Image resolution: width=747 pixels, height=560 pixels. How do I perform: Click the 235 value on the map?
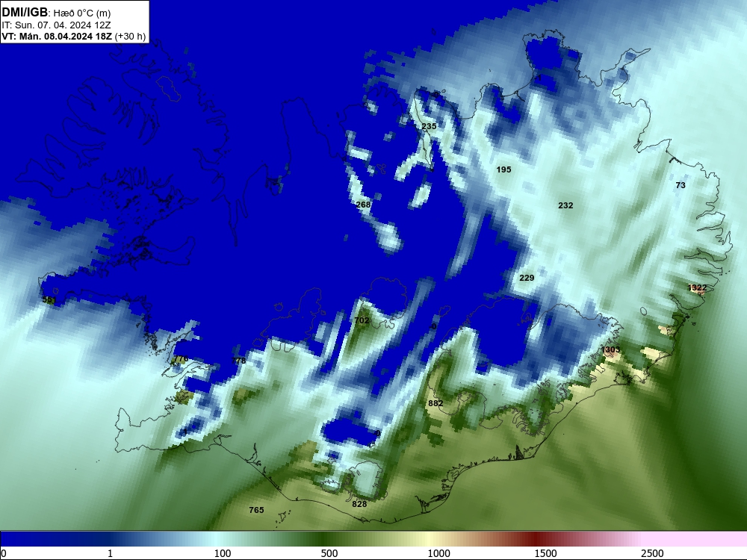pyautogui.click(x=429, y=126)
